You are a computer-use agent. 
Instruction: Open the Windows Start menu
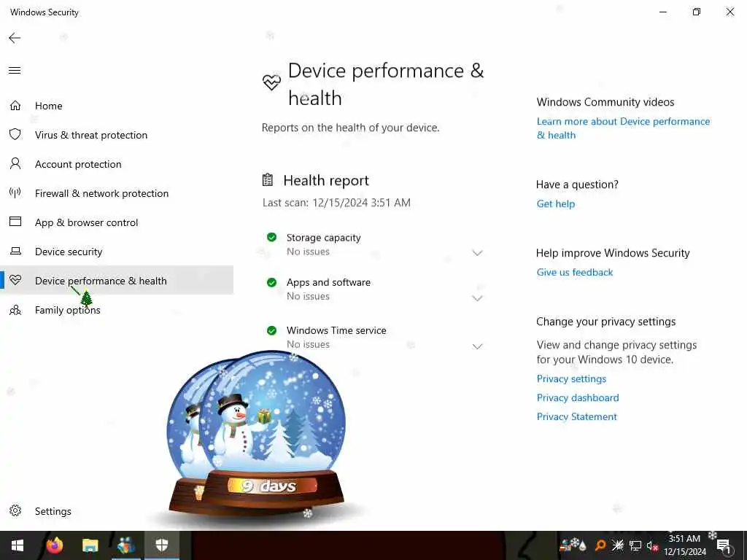pyautogui.click(x=18, y=545)
